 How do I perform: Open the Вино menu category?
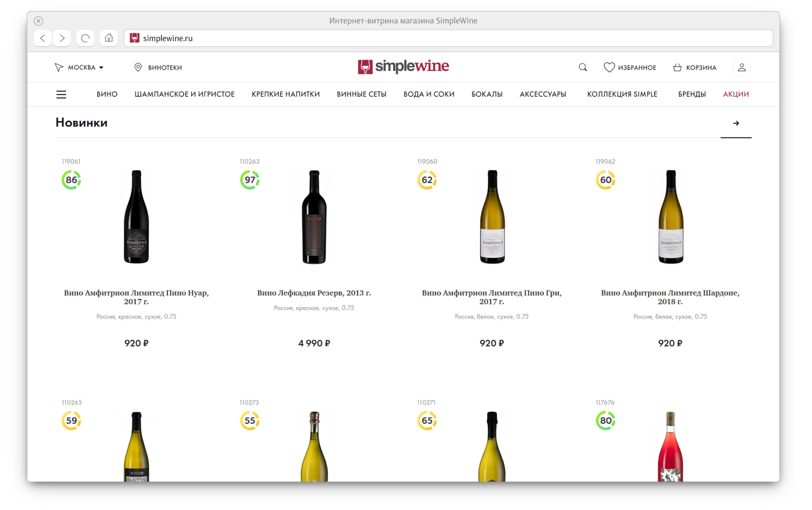click(107, 94)
